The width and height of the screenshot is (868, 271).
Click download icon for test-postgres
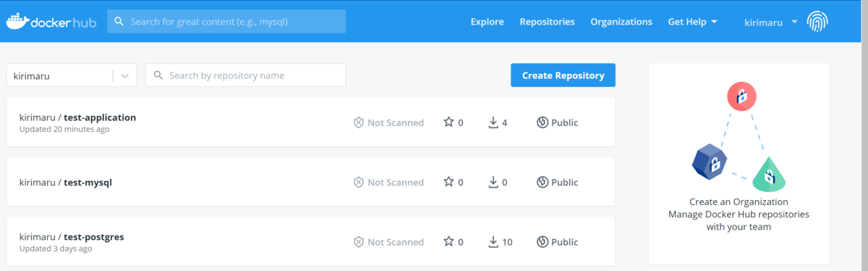[x=493, y=242]
